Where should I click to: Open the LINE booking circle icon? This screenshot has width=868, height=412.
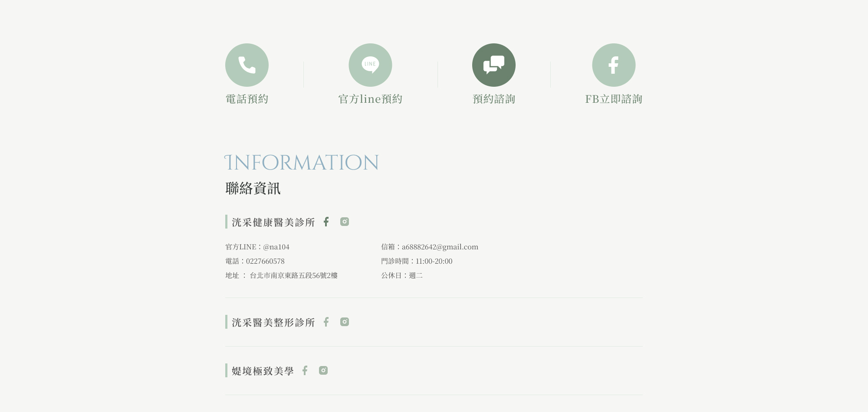tap(370, 65)
